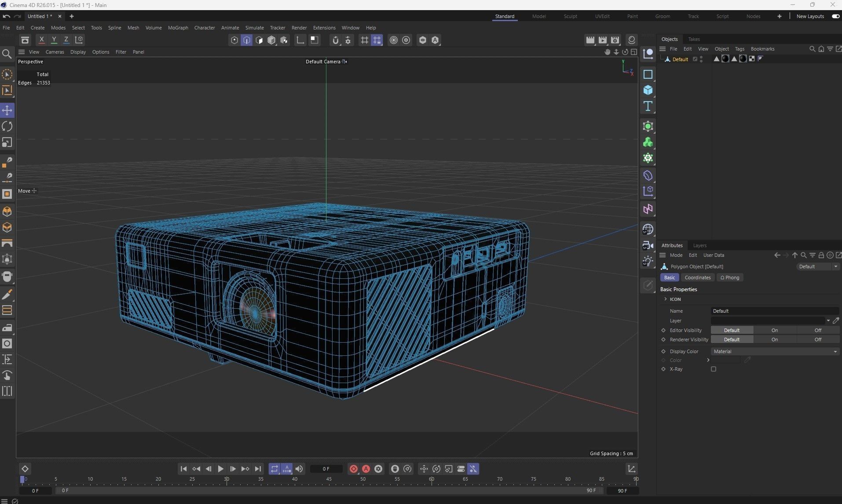842x504 pixels.
Task: Select the Scale tool in left toolbar
Action: [x=7, y=142]
